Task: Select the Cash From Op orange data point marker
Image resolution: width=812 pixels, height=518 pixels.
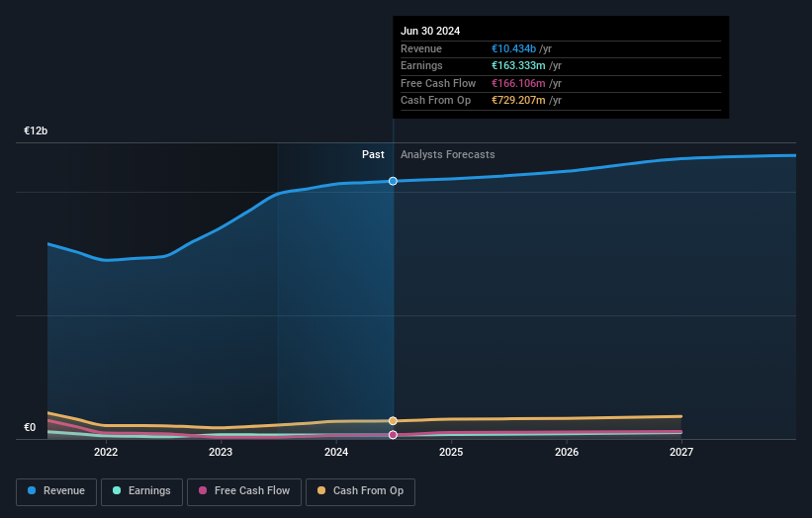Action: [393, 421]
